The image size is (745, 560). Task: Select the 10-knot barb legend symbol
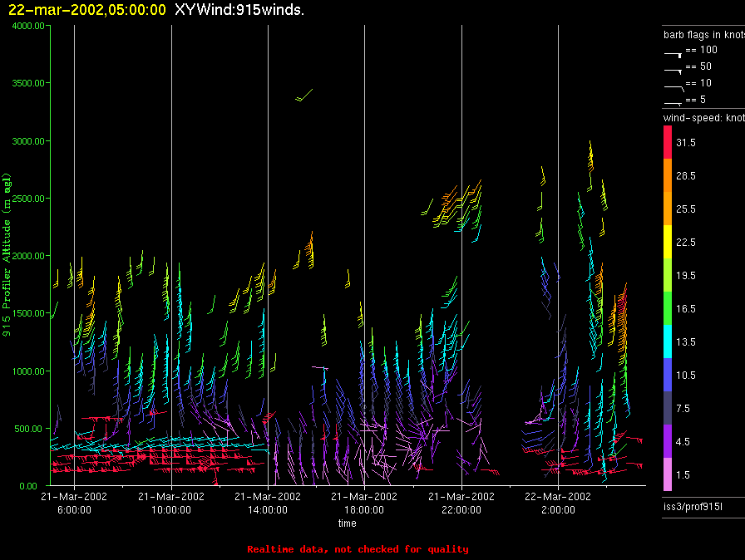pyautogui.click(x=673, y=86)
